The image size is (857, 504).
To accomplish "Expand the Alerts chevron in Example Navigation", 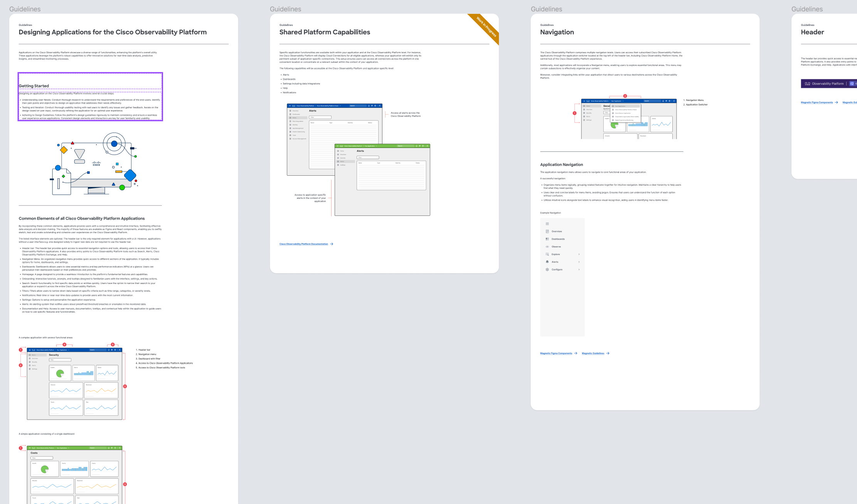I will tap(579, 262).
